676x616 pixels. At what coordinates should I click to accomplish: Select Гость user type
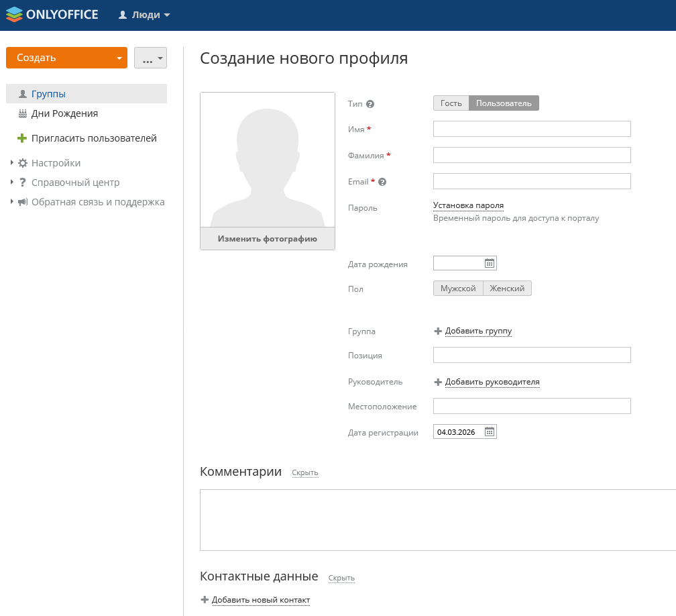pos(451,103)
